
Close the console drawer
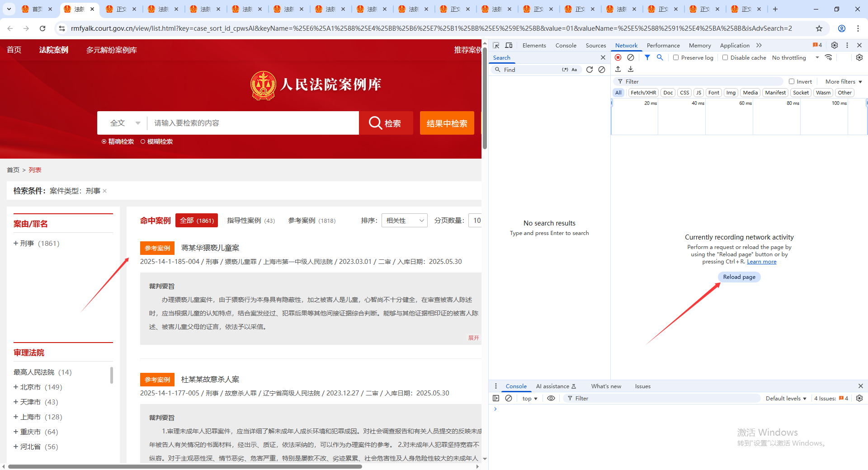860,386
